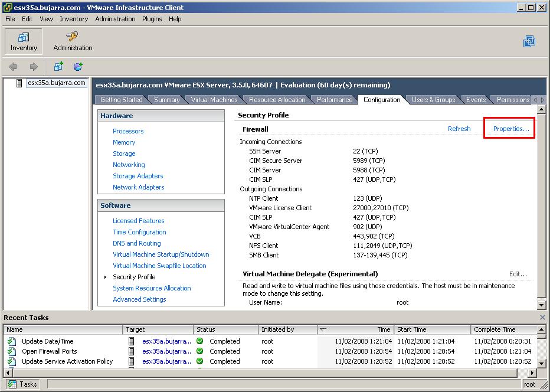Open the Administration view button
The image size is (550, 392).
73,41
